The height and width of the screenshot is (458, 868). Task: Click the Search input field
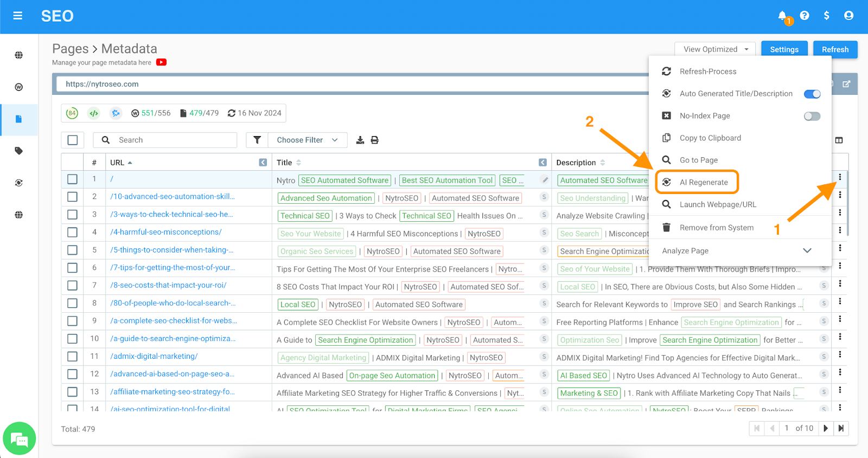point(165,140)
